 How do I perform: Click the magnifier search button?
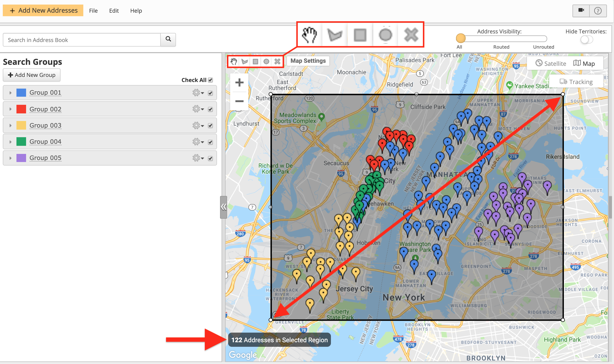point(168,39)
